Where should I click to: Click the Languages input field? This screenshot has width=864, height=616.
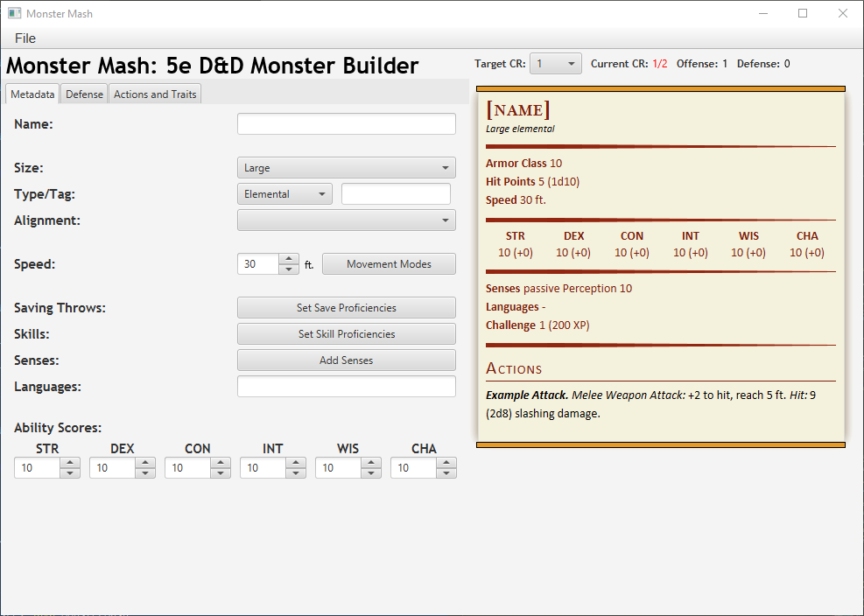coord(347,386)
